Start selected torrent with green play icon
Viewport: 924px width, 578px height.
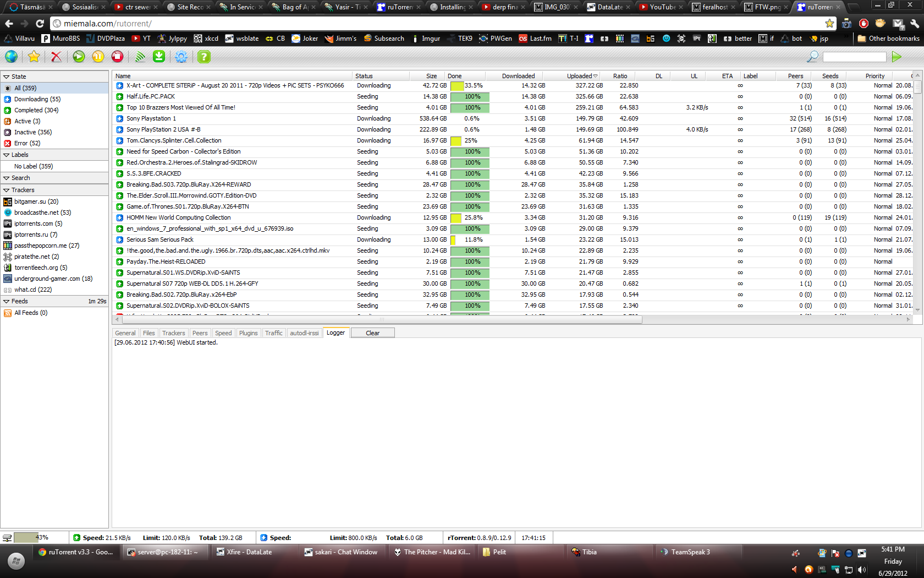click(x=79, y=57)
